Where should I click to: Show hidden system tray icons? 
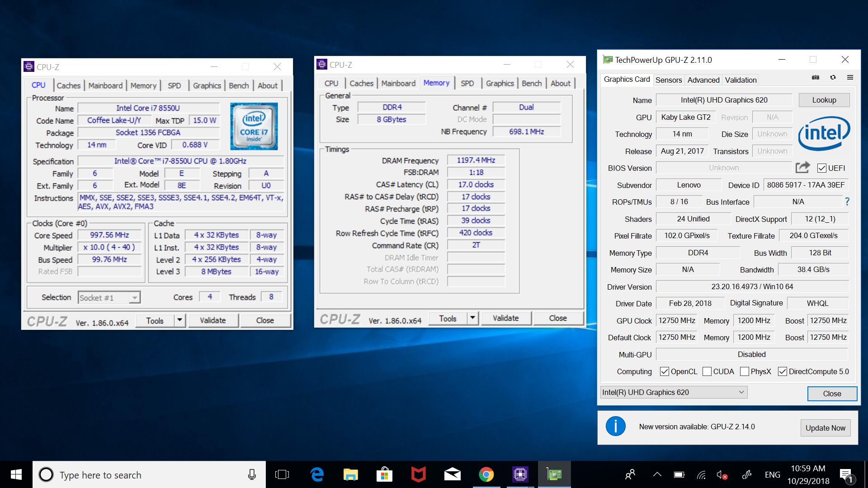coord(657,474)
